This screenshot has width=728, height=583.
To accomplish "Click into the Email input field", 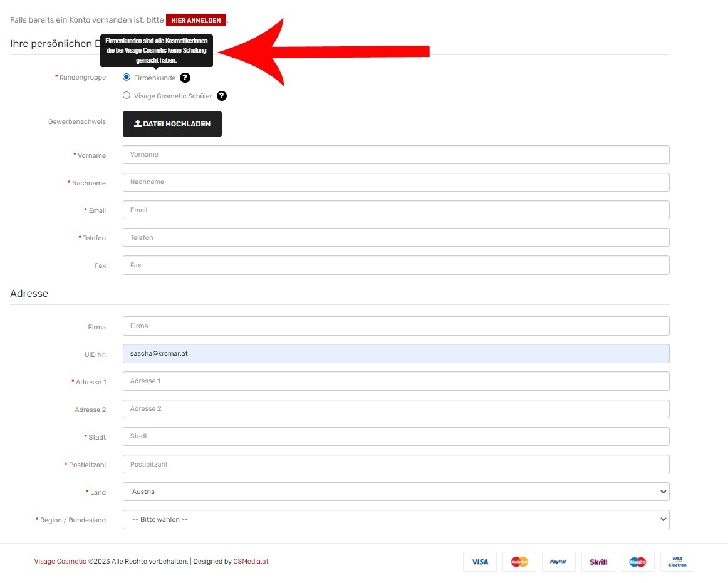I will point(396,210).
